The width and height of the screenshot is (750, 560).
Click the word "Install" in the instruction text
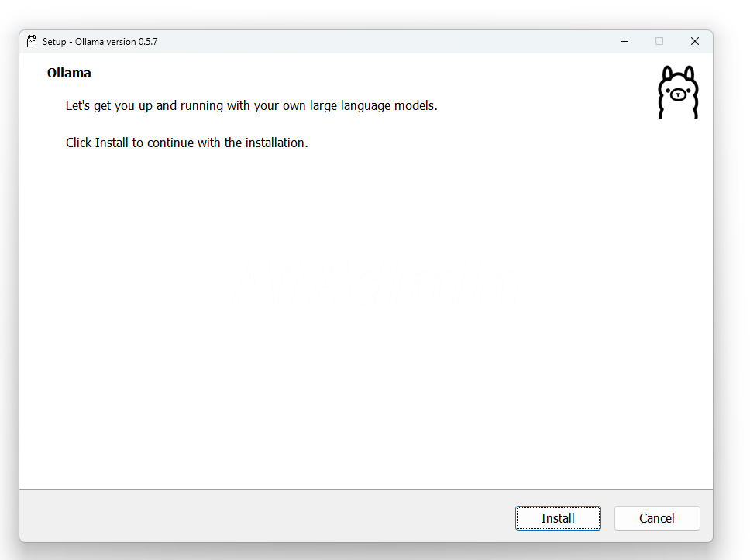pyautogui.click(x=112, y=143)
